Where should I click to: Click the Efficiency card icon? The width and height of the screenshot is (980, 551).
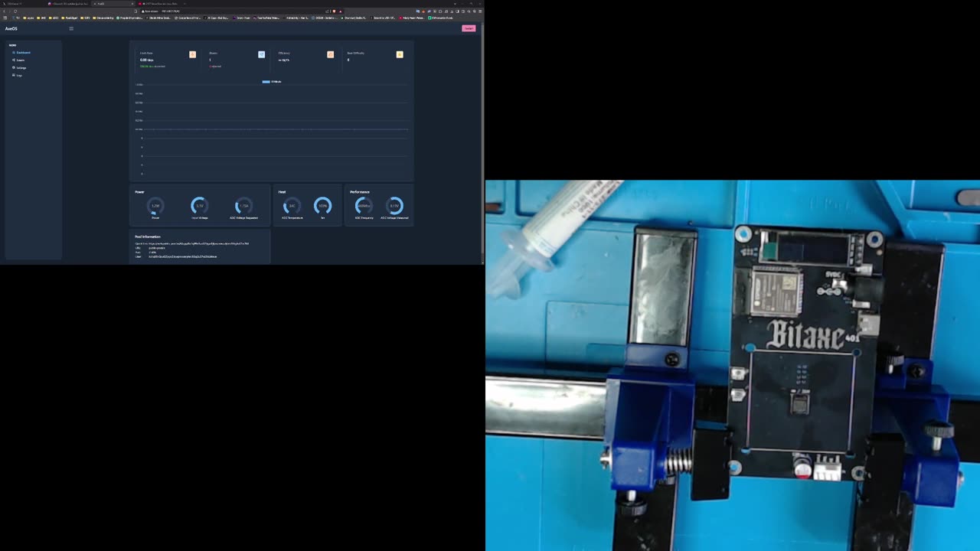tap(330, 54)
